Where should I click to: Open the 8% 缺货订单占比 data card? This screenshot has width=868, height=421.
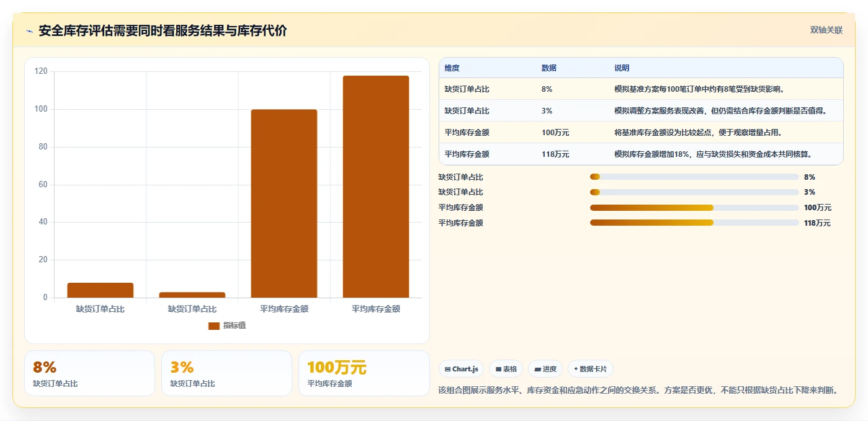click(x=89, y=373)
